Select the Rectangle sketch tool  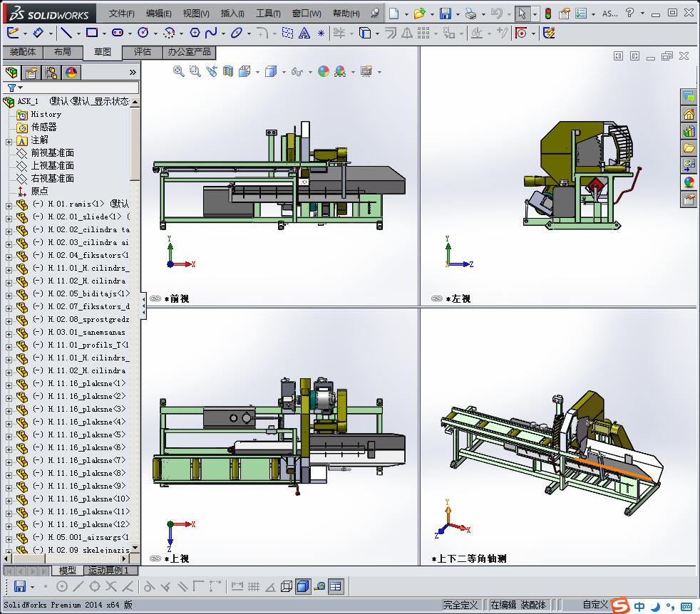(91, 33)
